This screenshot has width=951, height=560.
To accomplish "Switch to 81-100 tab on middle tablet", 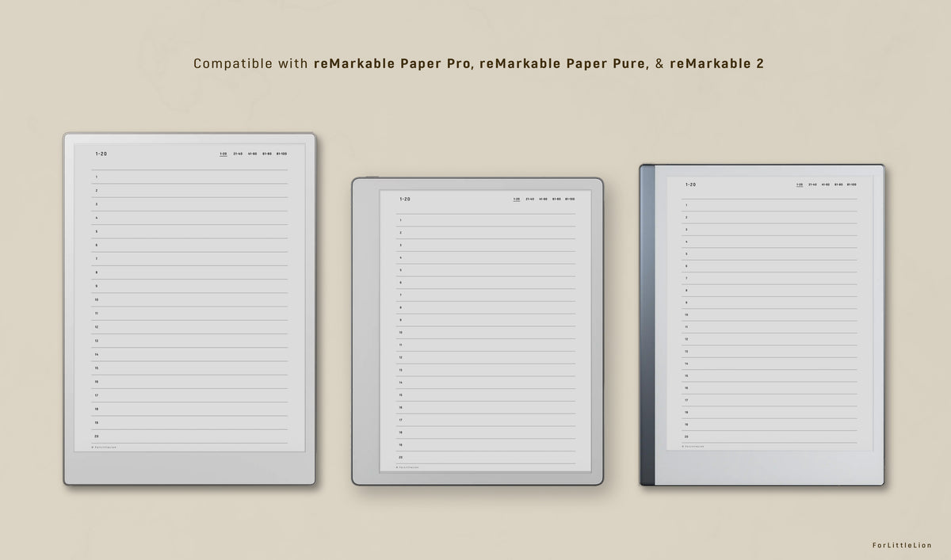I will click(x=569, y=199).
